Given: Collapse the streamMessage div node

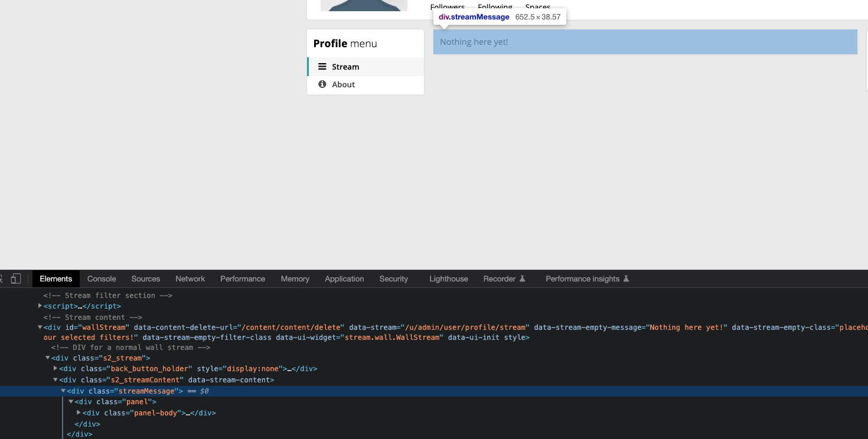Looking at the screenshot, I should pos(63,391).
